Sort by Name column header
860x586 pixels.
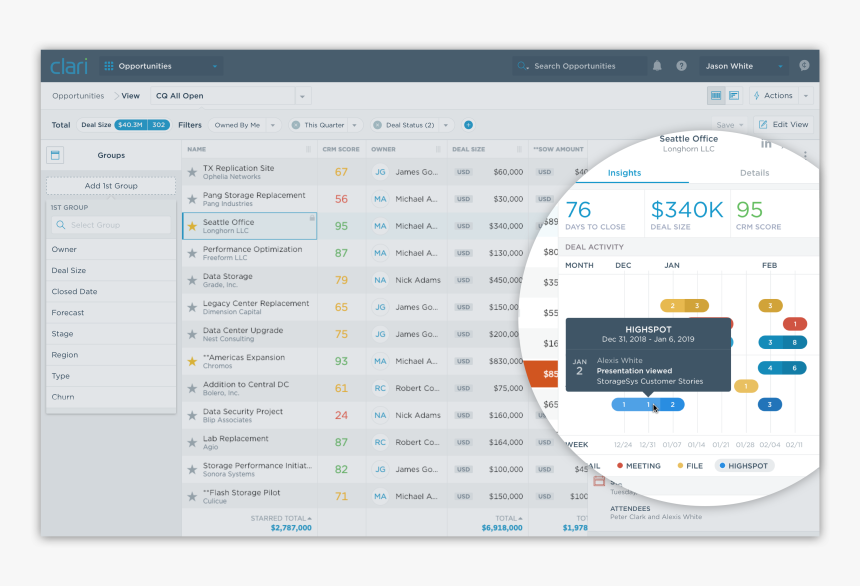196,149
